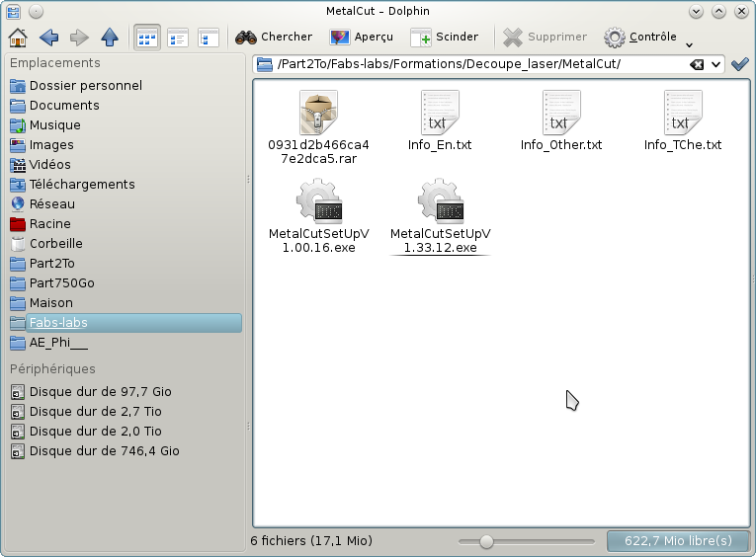This screenshot has width=756, height=557.
Task: Open the Documents place
Action: coord(126,106)
